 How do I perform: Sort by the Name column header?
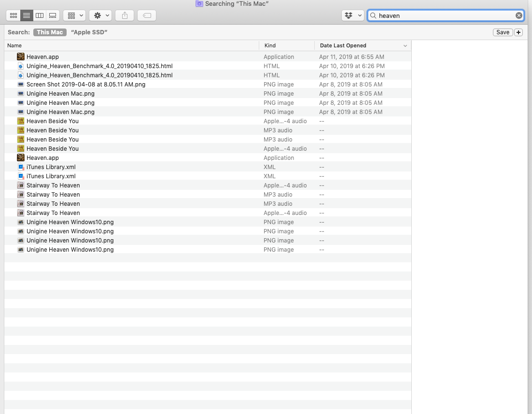pyautogui.click(x=132, y=45)
